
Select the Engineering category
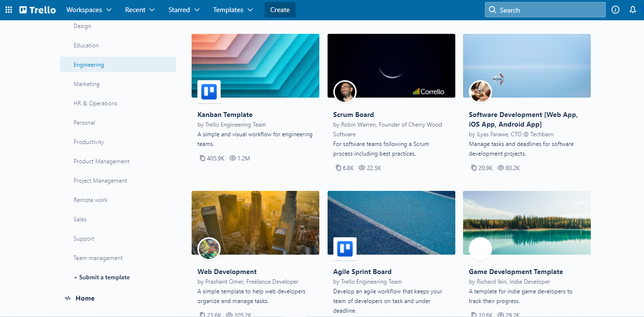[x=118, y=65]
